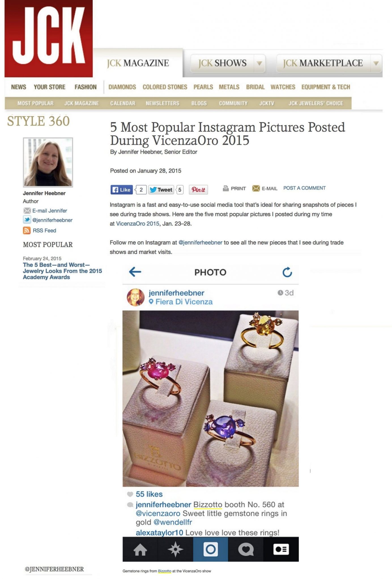
Task: Expand the JCK Shows dropdown arrow
Action: pyautogui.click(x=259, y=63)
